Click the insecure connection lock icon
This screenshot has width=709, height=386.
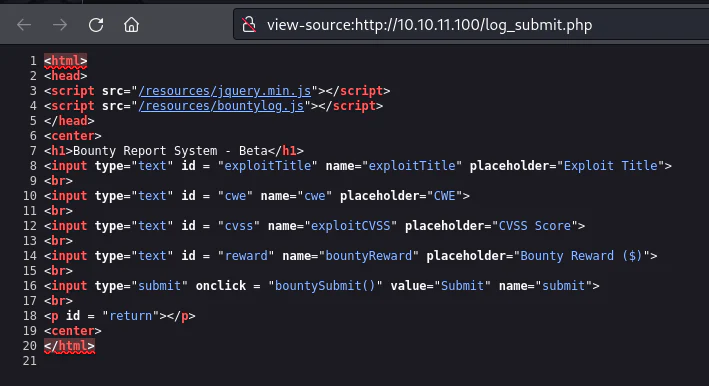coord(249,25)
